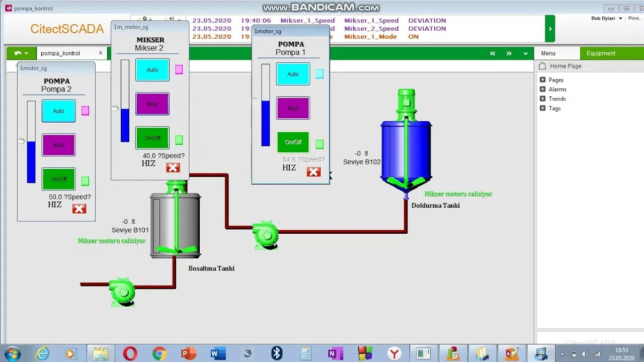The width and height of the screenshot is (644, 362).
Task: Expand the Tags tree node
Action: pyautogui.click(x=542, y=108)
